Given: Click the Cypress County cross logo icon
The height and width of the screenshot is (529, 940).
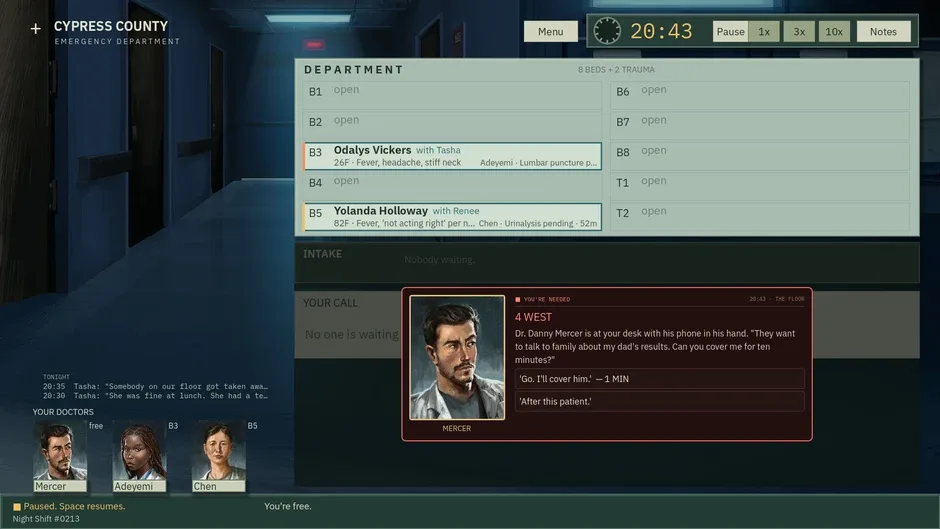Looking at the screenshot, I should (35, 28).
